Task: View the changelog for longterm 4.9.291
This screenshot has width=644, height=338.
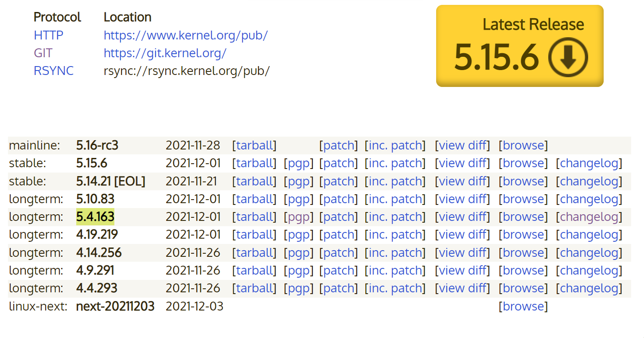Action: click(589, 270)
